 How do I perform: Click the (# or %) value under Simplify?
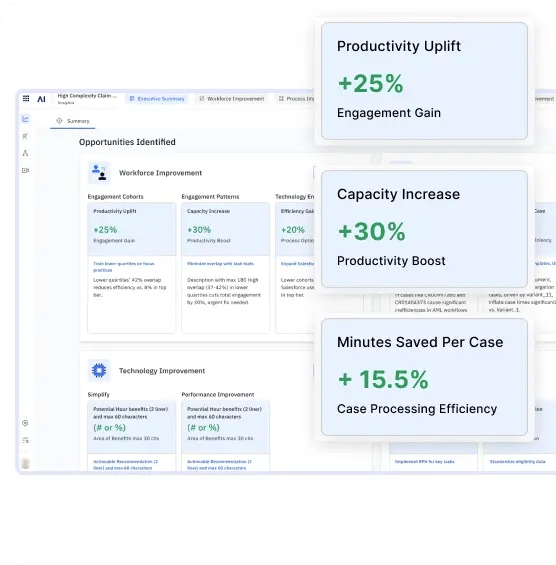pos(109,428)
